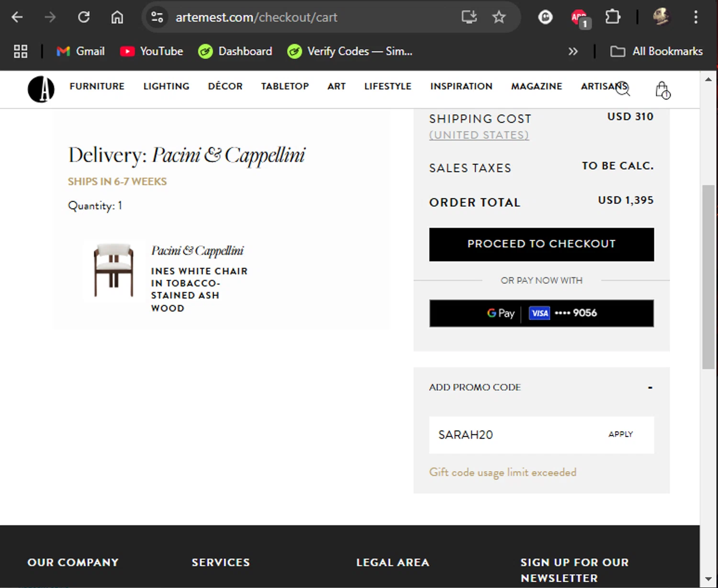Open the shopping bag icon

pyautogui.click(x=662, y=90)
